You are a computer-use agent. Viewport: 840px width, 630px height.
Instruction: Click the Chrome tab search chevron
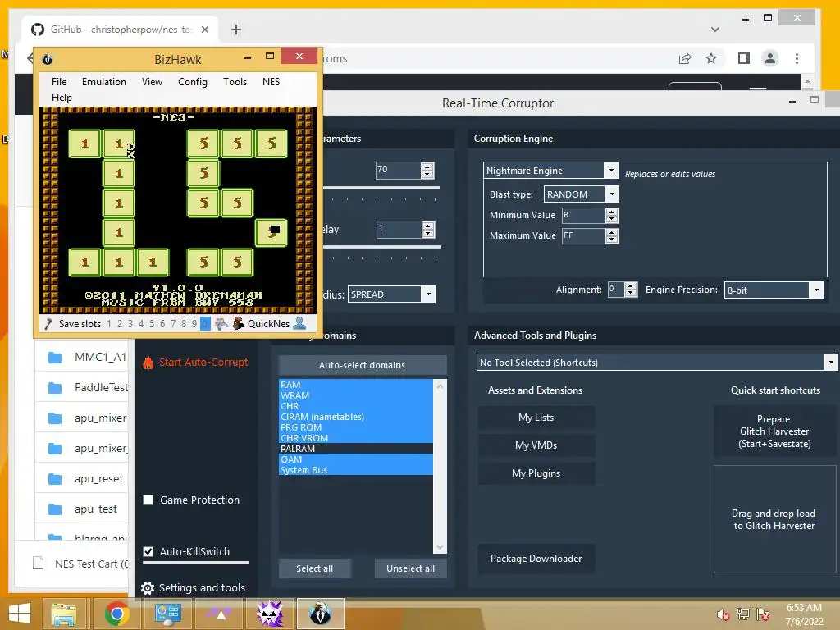click(714, 30)
